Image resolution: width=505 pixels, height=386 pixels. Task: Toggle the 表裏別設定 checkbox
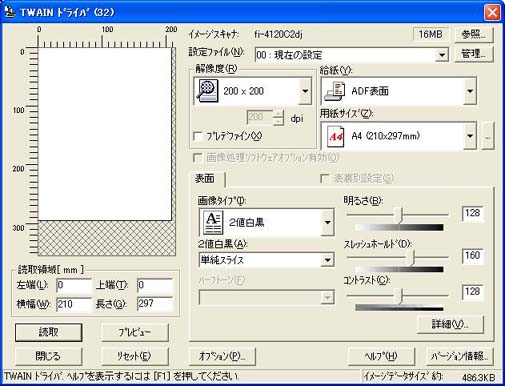point(324,178)
